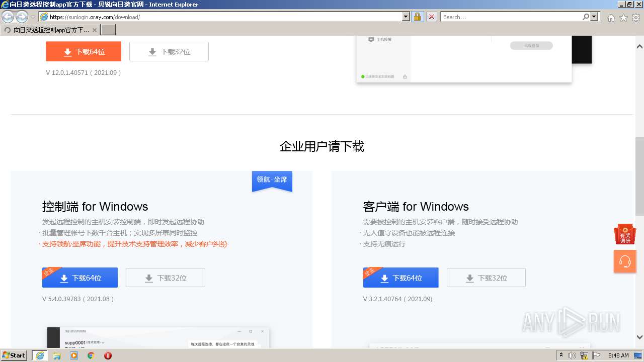Image resolution: width=644 pixels, height=362 pixels.
Task: Click version text V 3.2.1.40764
Action: coord(397,299)
